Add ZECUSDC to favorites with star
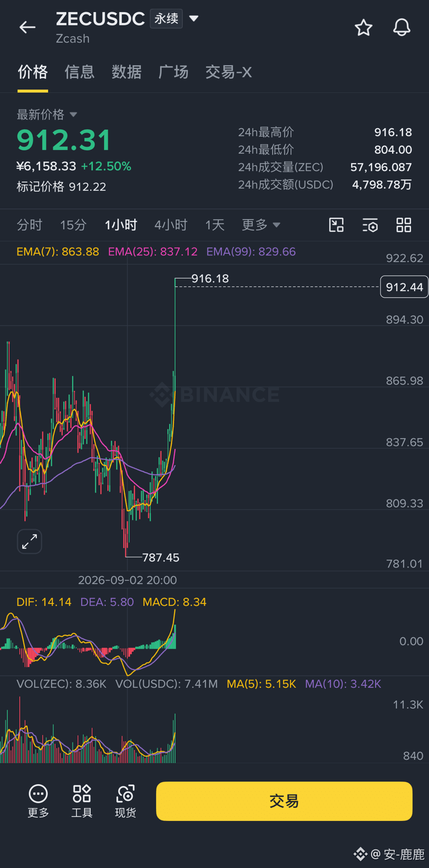 pyautogui.click(x=363, y=27)
